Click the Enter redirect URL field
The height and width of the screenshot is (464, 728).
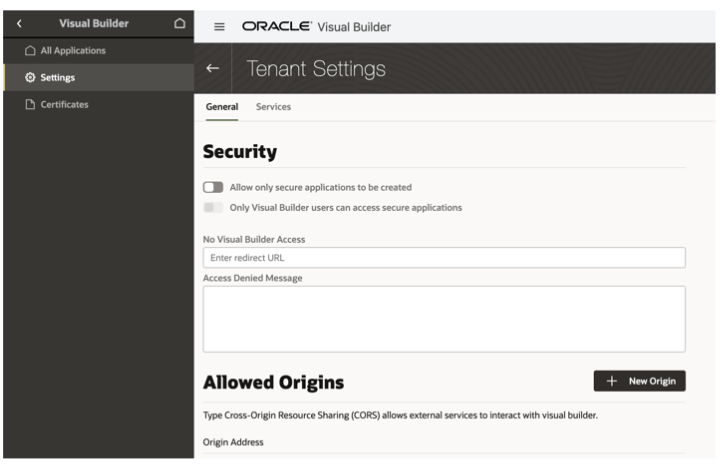click(444, 258)
